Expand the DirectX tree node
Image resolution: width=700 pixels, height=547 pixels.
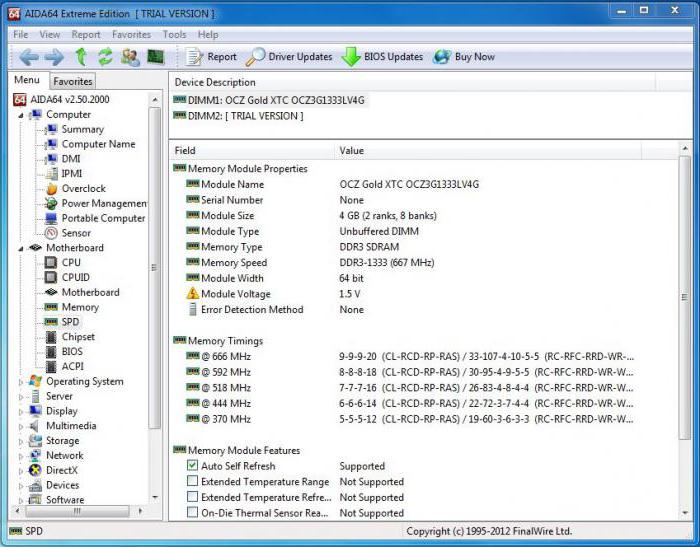coord(21,471)
